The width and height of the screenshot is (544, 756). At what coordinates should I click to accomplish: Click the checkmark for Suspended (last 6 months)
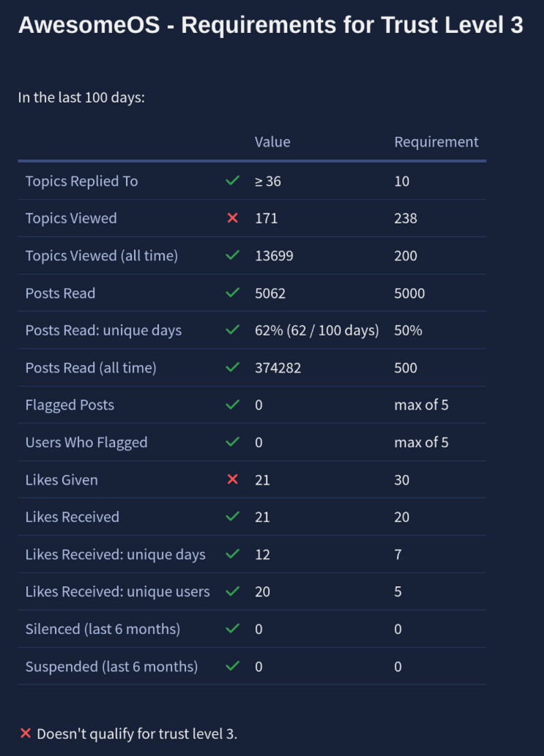233,666
